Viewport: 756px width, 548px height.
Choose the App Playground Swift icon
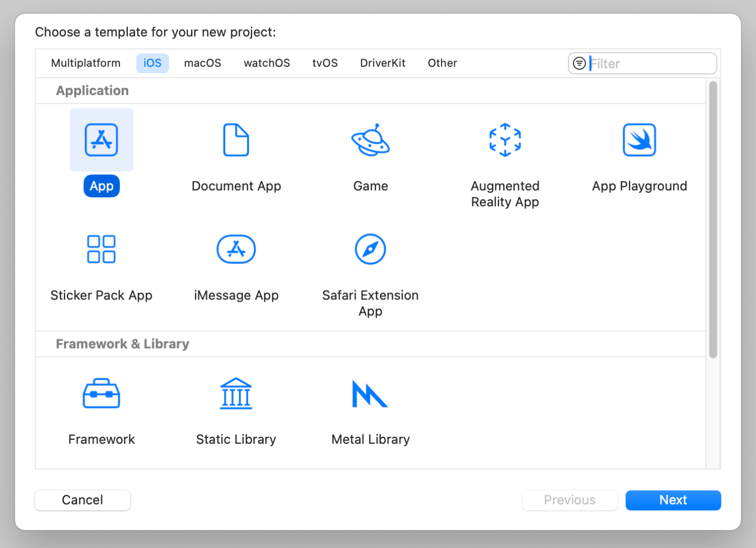(x=639, y=140)
